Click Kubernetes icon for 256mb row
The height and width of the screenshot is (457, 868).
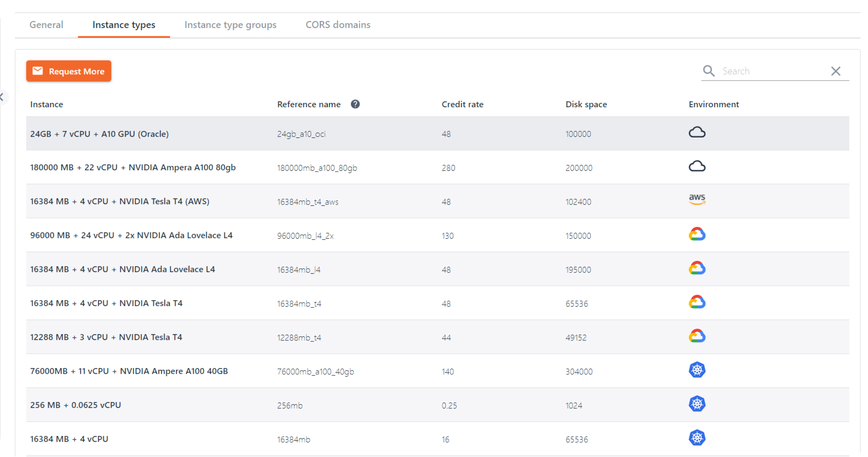696,404
